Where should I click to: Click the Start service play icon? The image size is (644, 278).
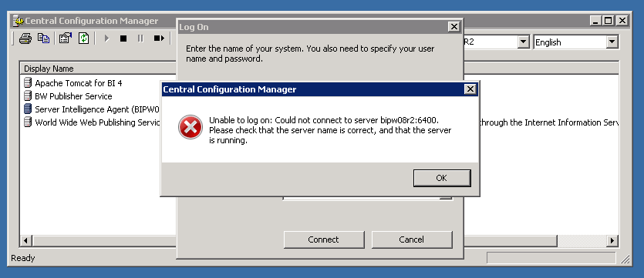pyautogui.click(x=106, y=39)
